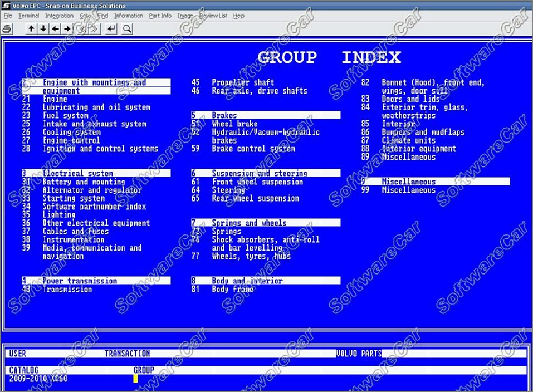Click the double left chevron button
Viewport: 533px width, 392px height.
[83, 28]
